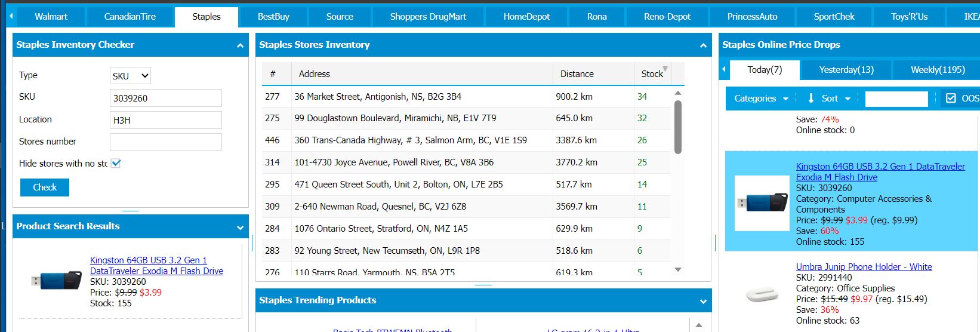Open the Type SKU dropdown
The height and width of the screenshot is (332, 980).
click(130, 76)
